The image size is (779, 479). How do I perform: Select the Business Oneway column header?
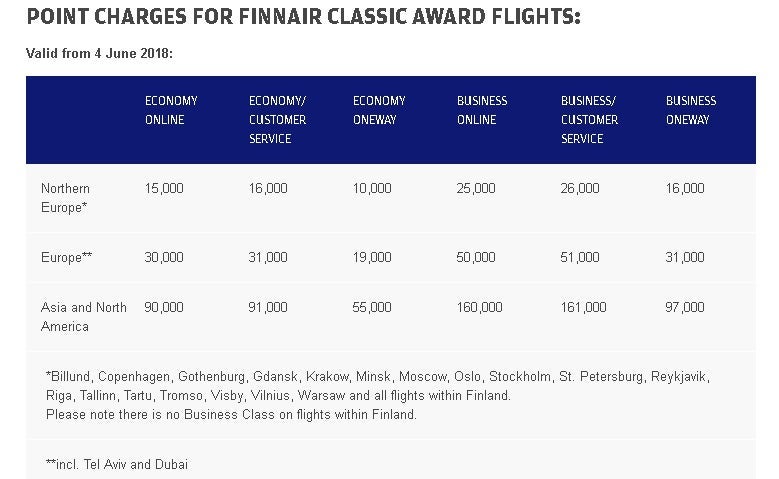point(691,110)
